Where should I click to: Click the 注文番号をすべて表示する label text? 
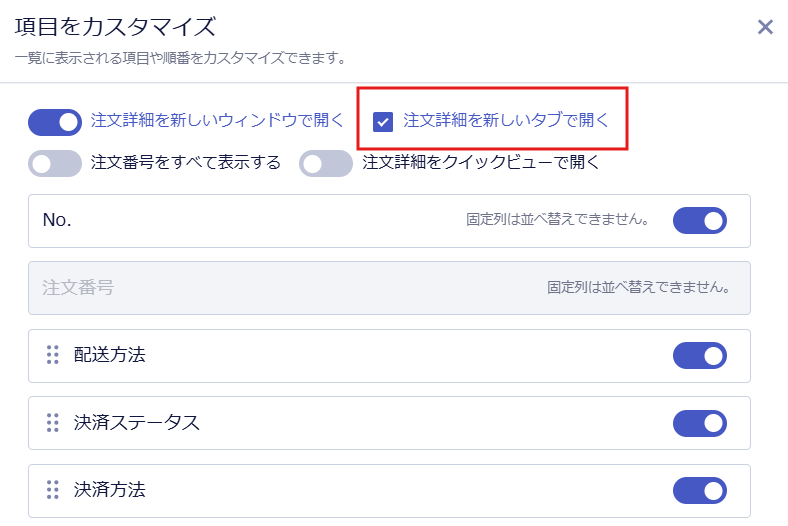[185, 163]
